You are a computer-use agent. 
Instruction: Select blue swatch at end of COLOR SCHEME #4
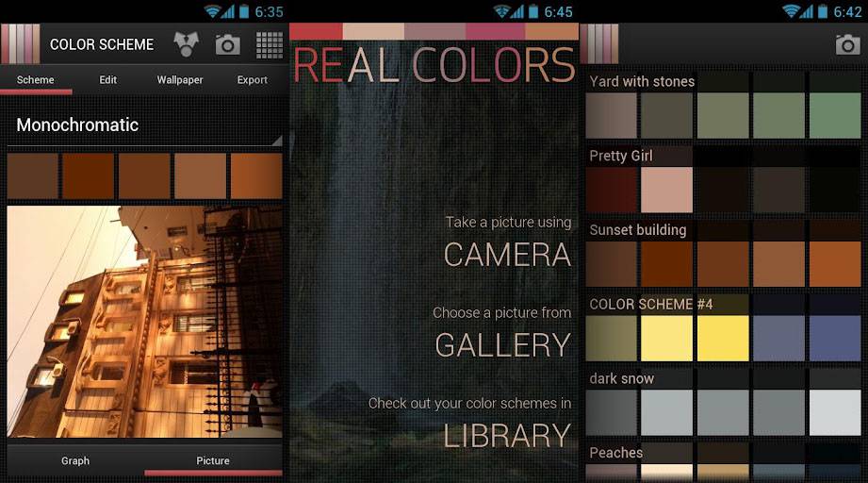tap(835, 339)
